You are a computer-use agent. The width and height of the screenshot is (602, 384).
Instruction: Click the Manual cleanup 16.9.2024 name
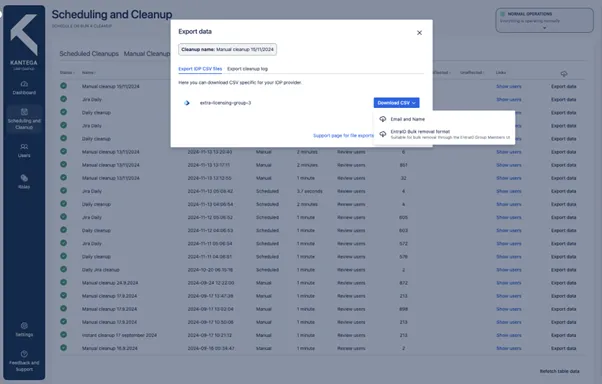pos(109,348)
